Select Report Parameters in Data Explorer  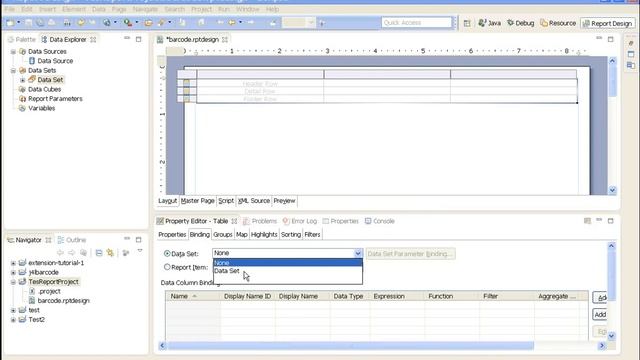55,99
